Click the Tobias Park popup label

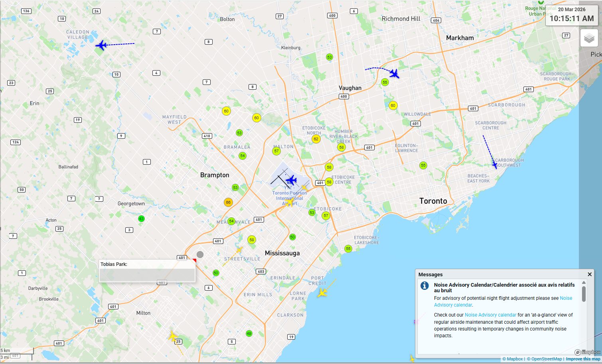point(114,264)
